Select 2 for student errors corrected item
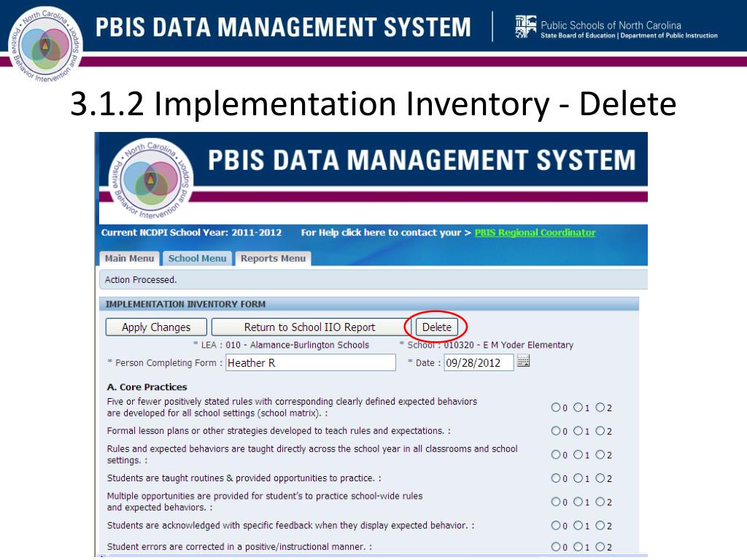Screen dimensions: 747x560 600,547
